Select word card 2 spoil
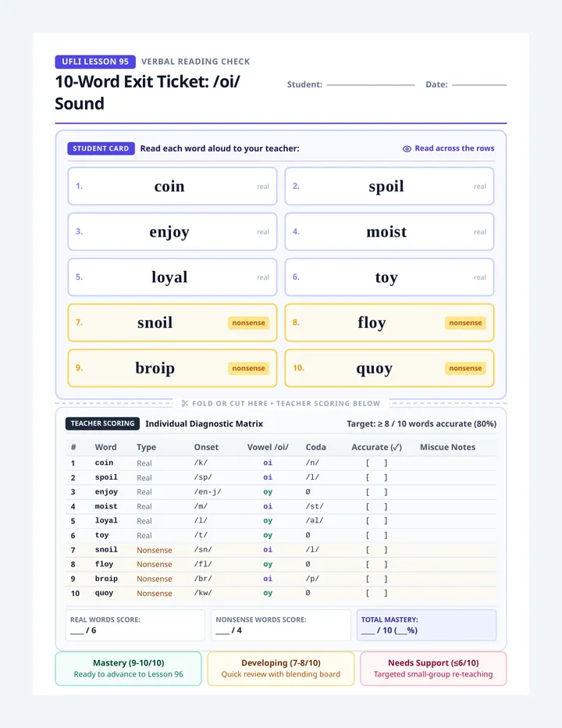 click(389, 186)
